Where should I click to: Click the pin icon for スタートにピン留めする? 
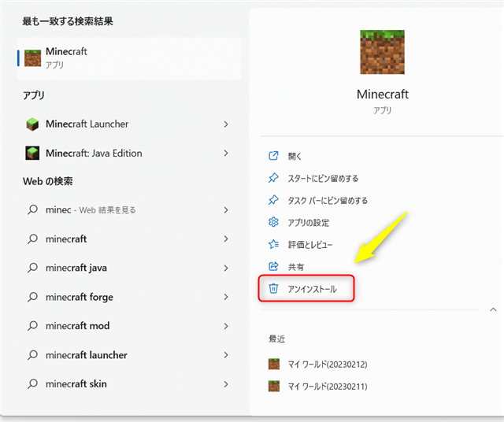(274, 178)
